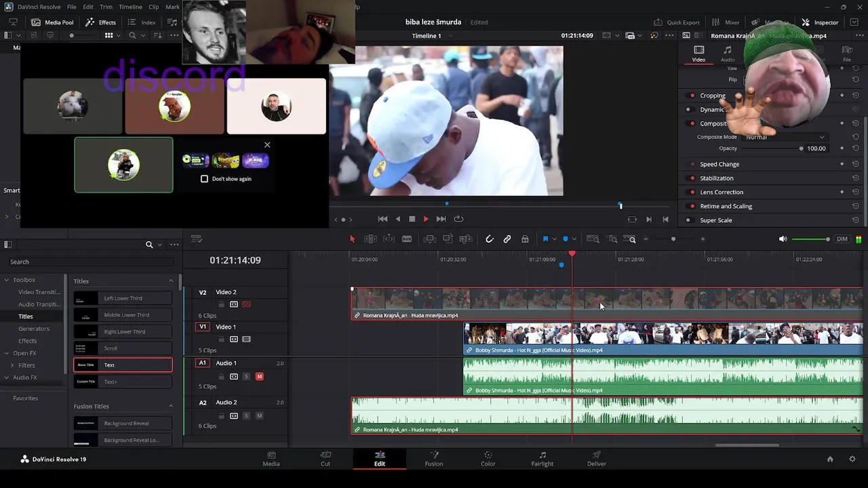Mute Audio 1 track M button
Image resolution: width=868 pixels, height=488 pixels.
[259, 377]
